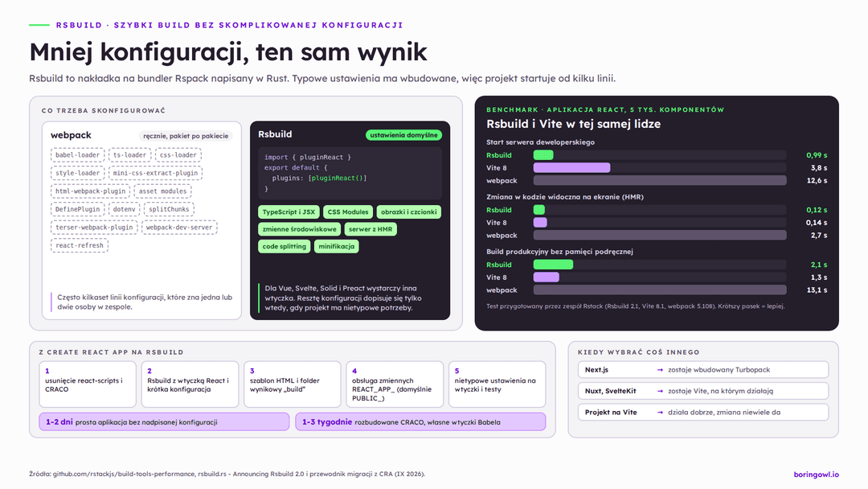Click the asset modules chip
This screenshot has height=489, width=868.
click(x=162, y=191)
